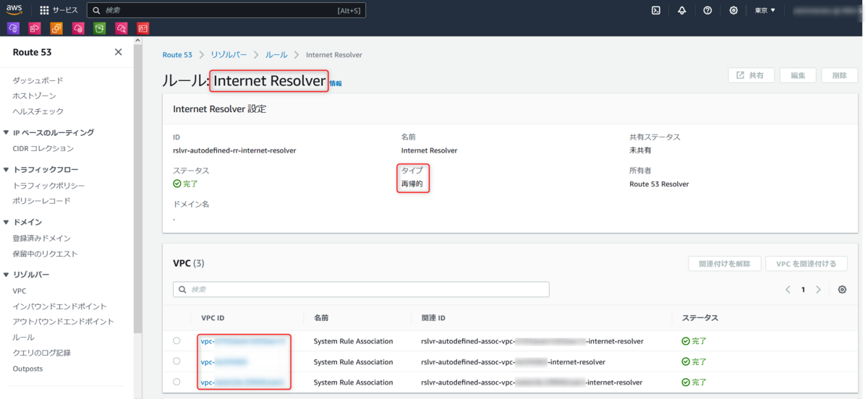Click the 削除 button
868x399 pixels.
(x=839, y=75)
